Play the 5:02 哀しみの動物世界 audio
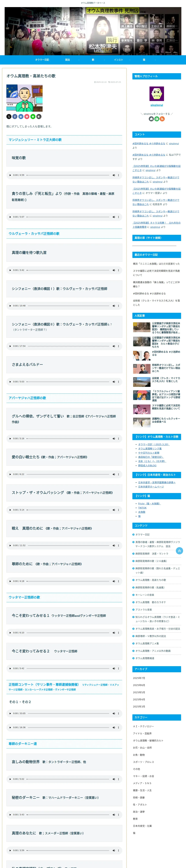The image size is (186, 868). point(10,779)
